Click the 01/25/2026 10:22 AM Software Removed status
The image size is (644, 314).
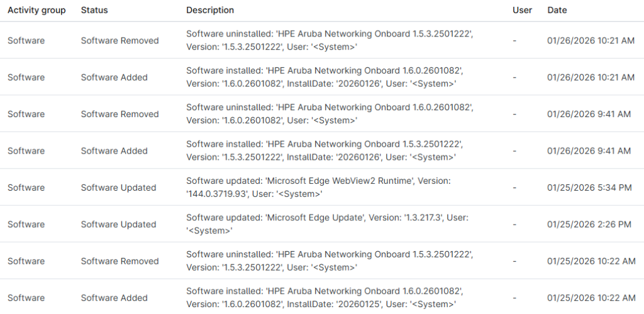point(119,261)
